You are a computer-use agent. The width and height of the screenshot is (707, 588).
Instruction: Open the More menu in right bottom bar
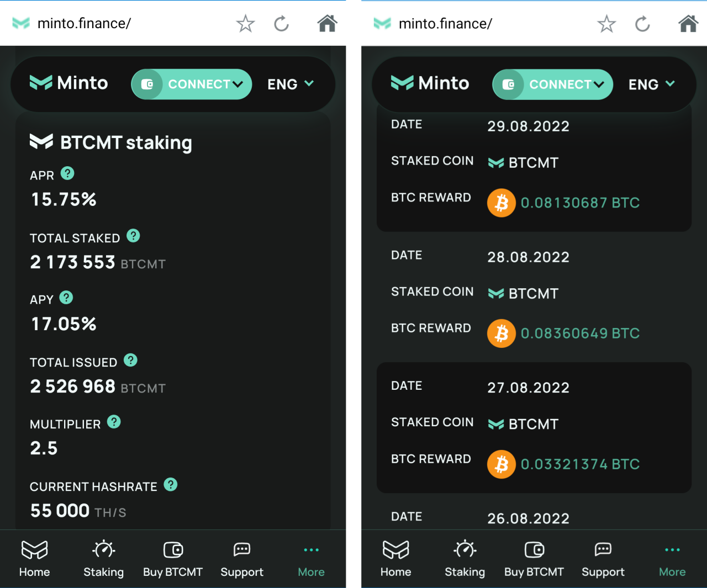coord(672,558)
